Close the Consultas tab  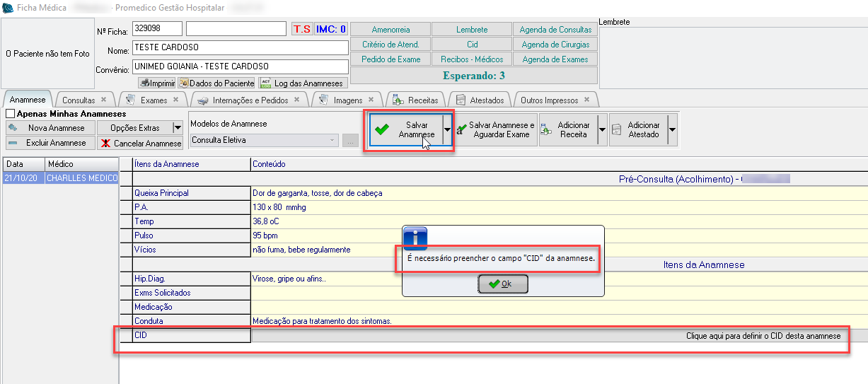pos(104,100)
